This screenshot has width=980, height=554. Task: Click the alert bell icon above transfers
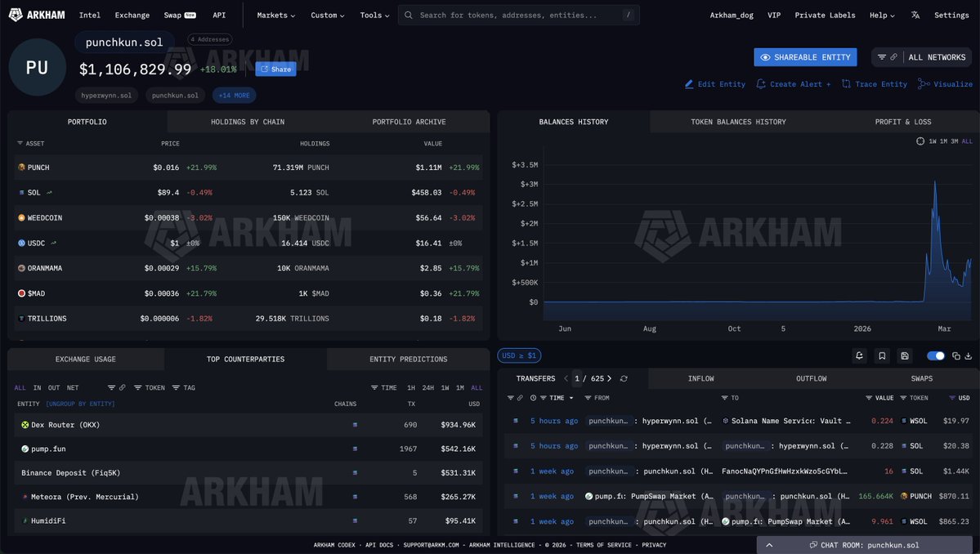pyautogui.click(x=859, y=355)
